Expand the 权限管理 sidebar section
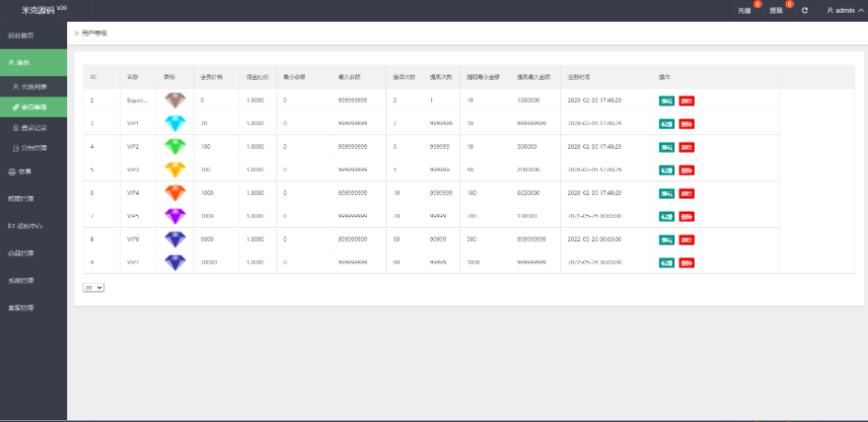 (x=33, y=199)
